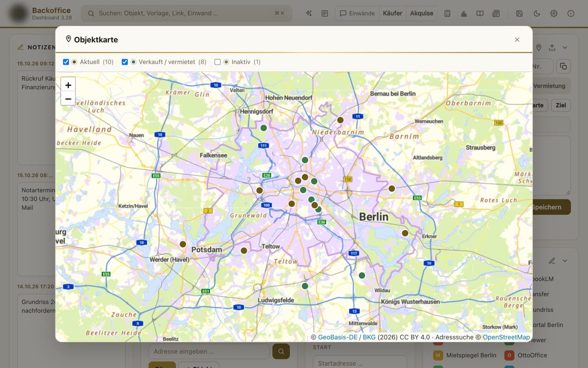Viewport: 588px width, 368px height.
Task: Enable the Inaktiv checkbox
Action: pos(218,62)
